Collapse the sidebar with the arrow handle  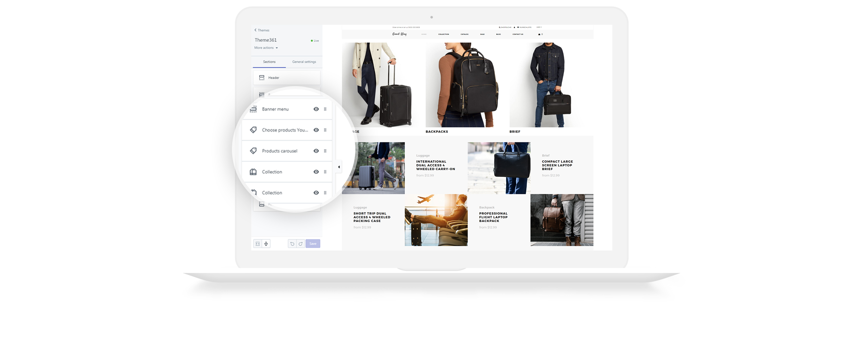click(339, 167)
